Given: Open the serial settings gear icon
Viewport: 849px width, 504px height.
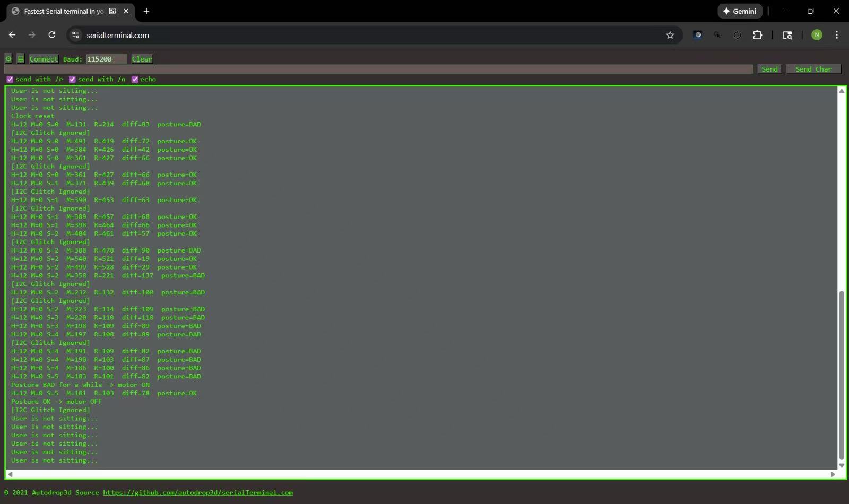Looking at the screenshot, I should click(8, 59).
